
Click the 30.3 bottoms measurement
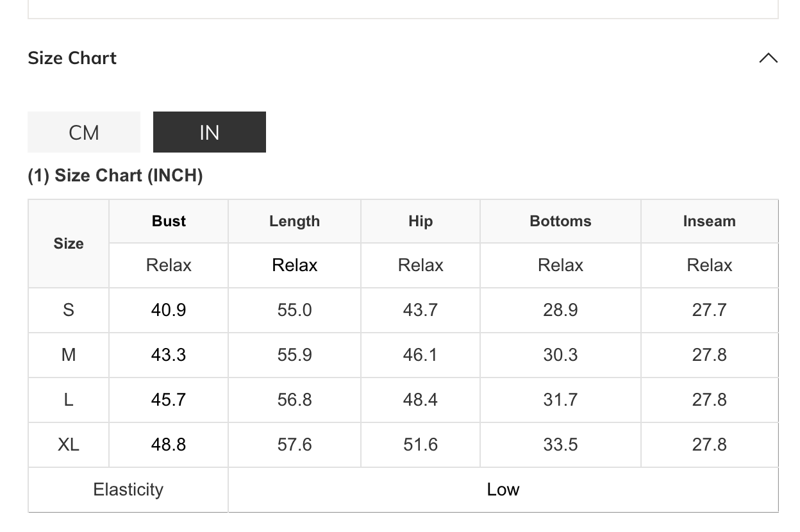[560, 355]
